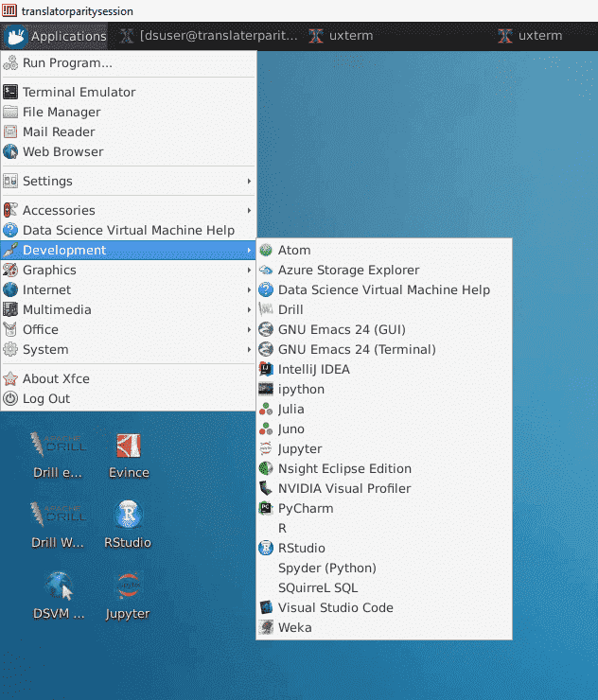Click the Atom icon in Development submenu
The width and height of the screenshot is (598, 700).
266,250
